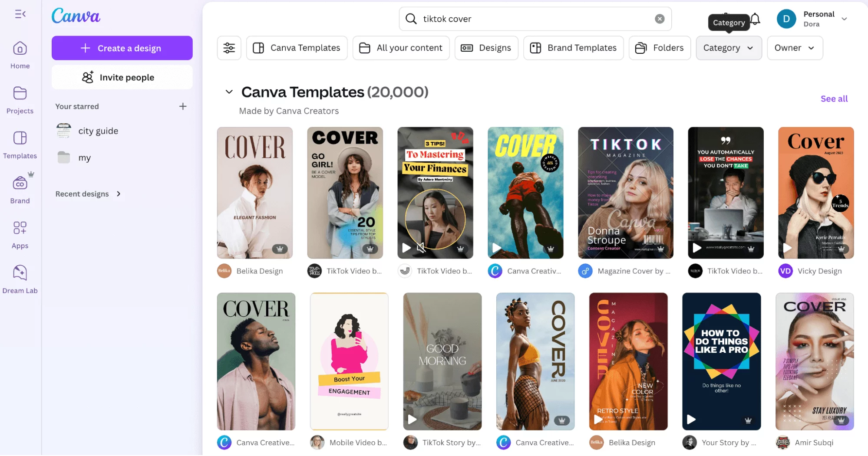The width and height of the screenshot is (868, 456).
Task: Open Projects in the sidebar
Action: (20, 100)
